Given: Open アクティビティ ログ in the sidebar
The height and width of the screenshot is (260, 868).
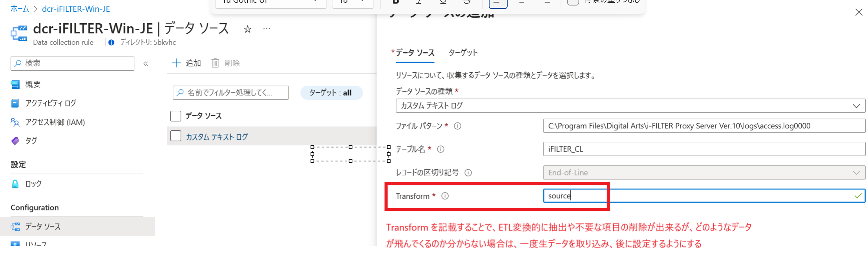Looking at the screenshot, I should (x=51, y=103).
